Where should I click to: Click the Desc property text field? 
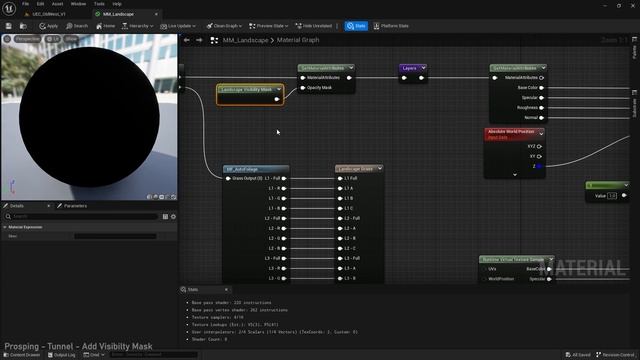pos(115,236)
